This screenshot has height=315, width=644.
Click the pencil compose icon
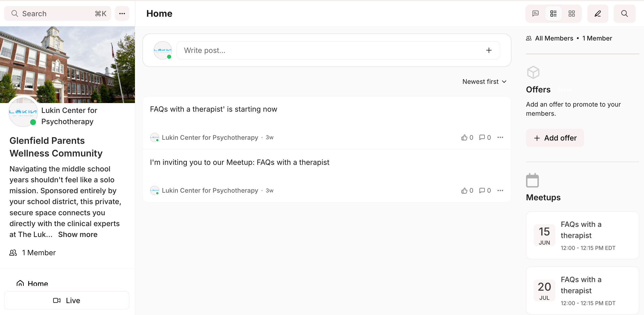(598, 14)
